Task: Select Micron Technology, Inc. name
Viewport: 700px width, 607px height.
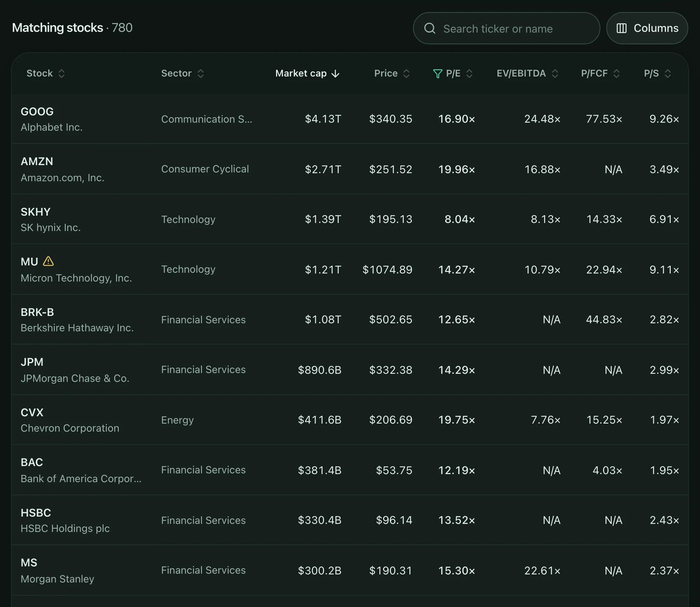Action: click(76, 278)
